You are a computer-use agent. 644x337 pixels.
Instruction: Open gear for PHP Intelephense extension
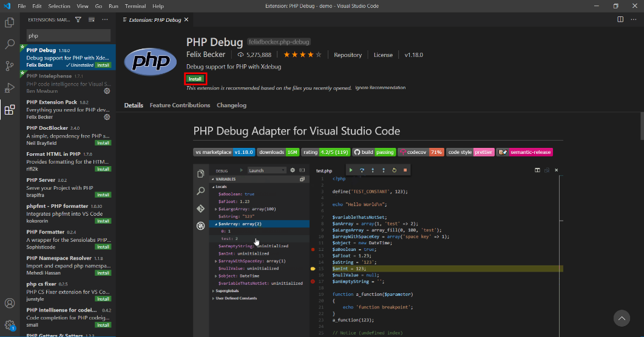(107, 91)
